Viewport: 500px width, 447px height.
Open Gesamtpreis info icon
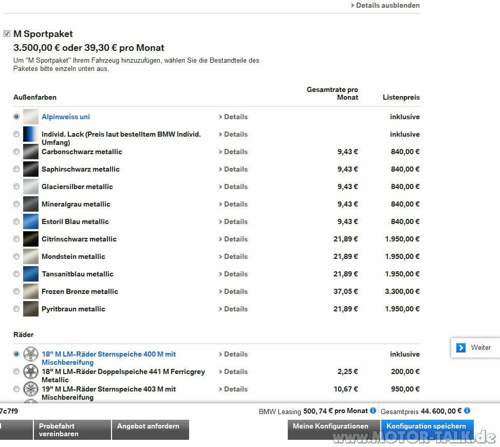(467, 411)
